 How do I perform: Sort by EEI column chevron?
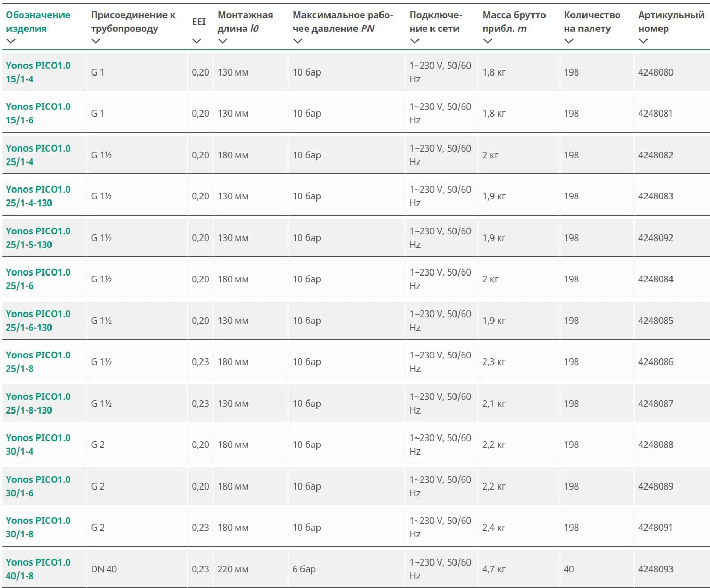pyautogui.click(x=197, y=41)
